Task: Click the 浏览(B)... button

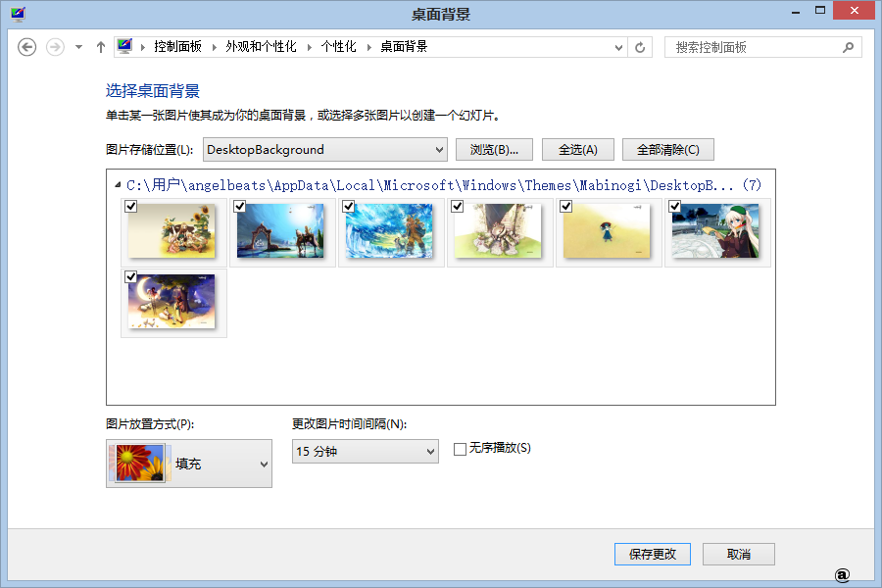Action: [494, 150]
